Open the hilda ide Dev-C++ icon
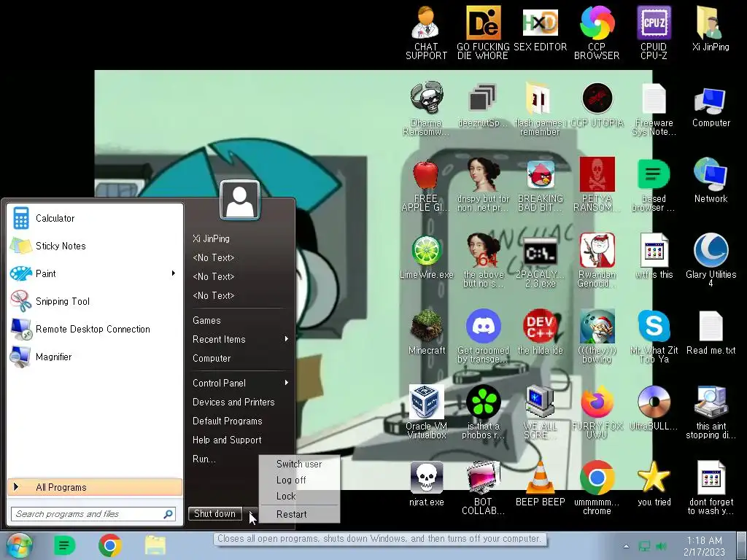 pos(540,332)
